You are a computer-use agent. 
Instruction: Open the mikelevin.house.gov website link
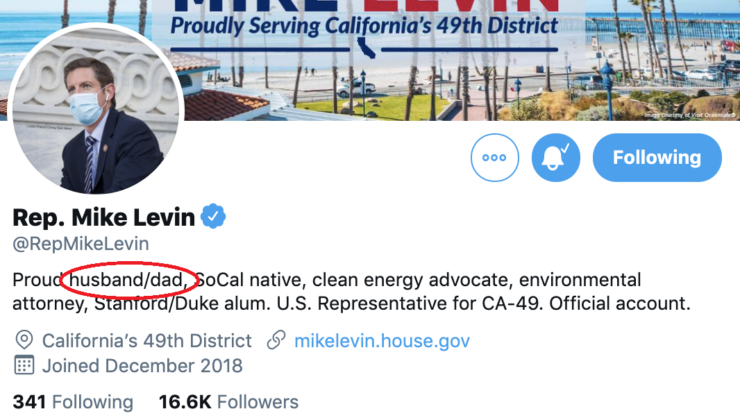coord(381,340)
